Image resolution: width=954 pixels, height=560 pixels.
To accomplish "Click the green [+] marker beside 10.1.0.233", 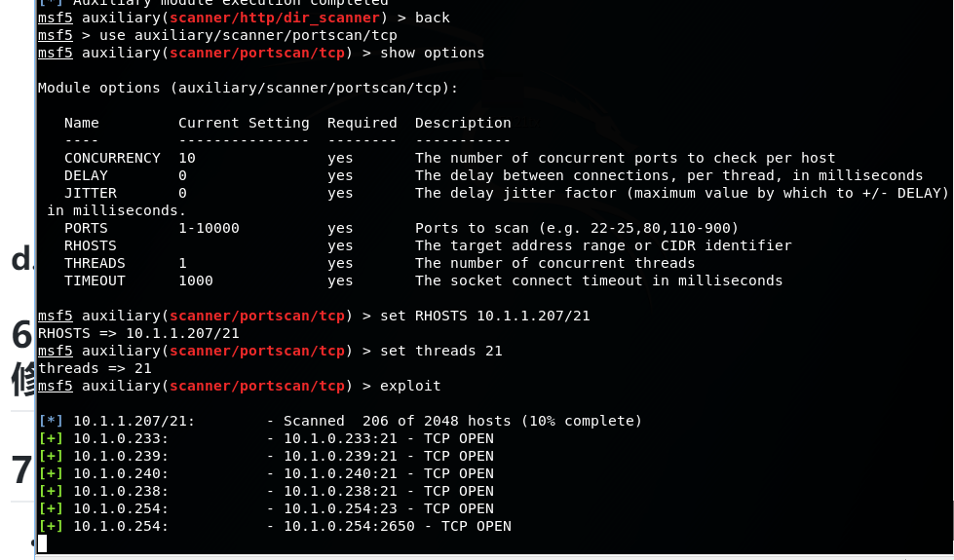I will pyautogui.click(x=51, y=438).
